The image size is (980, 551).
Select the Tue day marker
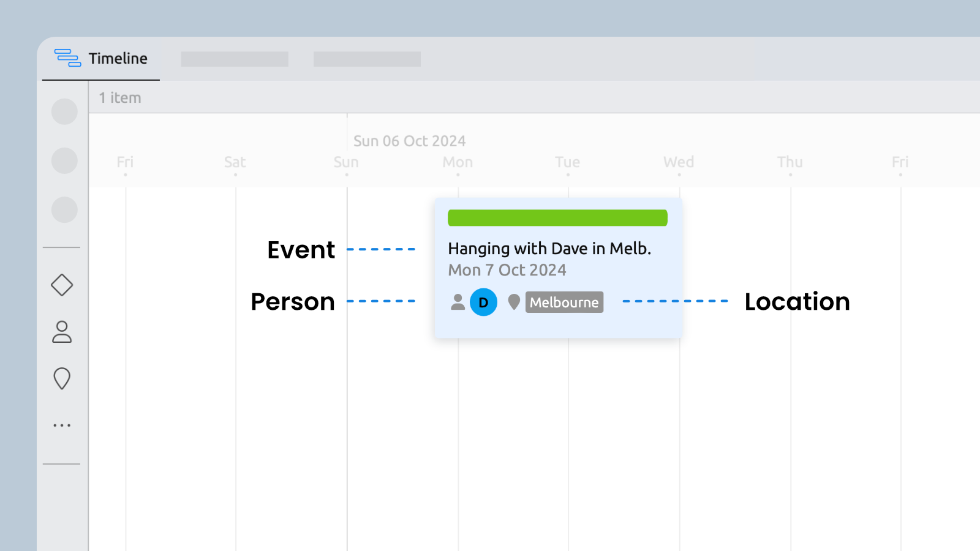pos(568,162)
